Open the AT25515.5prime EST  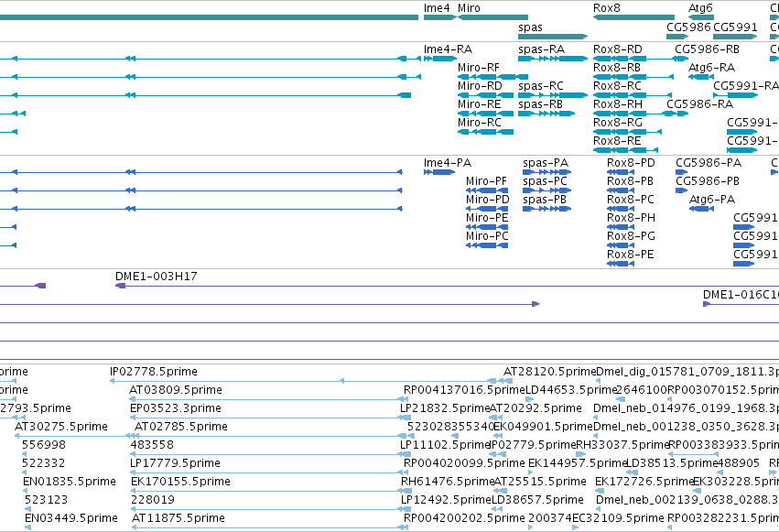tap(540, 482)
